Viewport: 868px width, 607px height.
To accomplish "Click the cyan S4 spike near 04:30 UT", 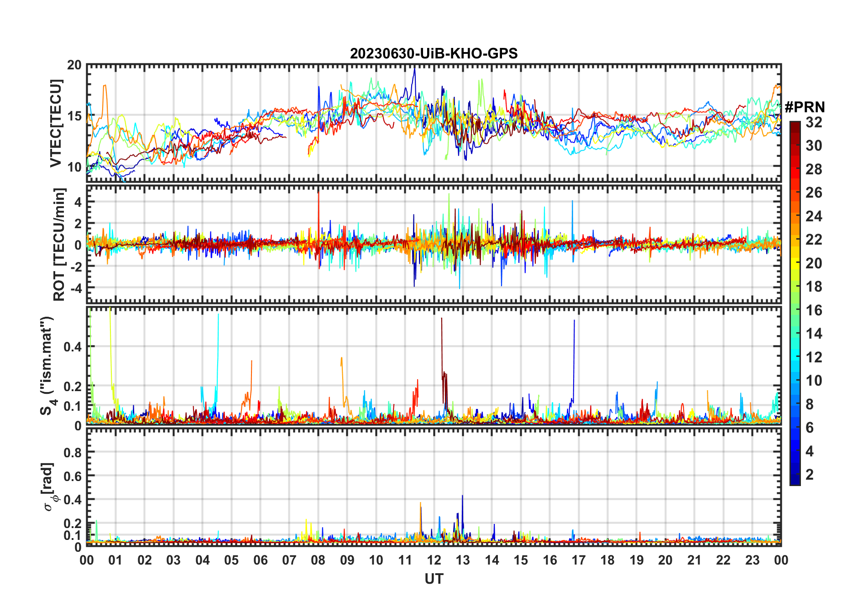I will 218,356.
